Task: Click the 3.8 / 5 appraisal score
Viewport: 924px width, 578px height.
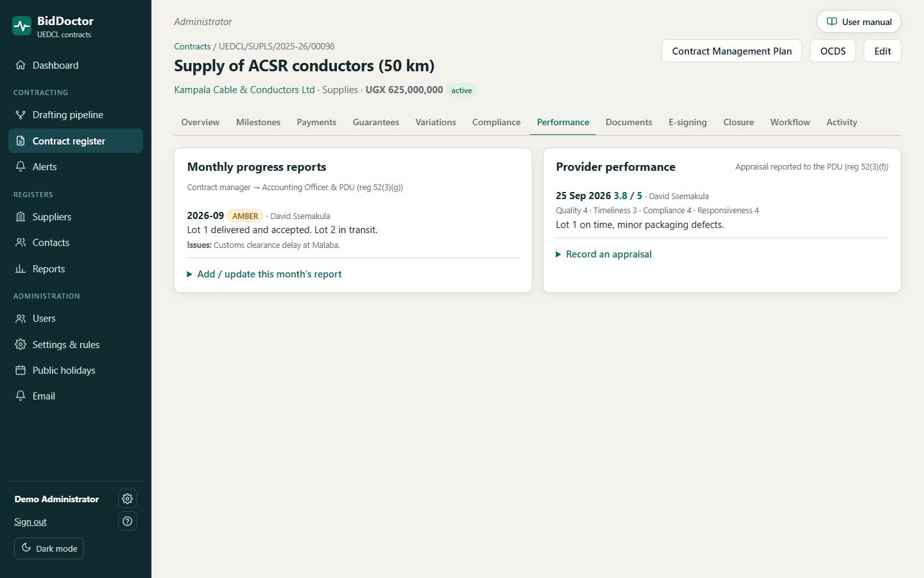Action: (628, 196)
